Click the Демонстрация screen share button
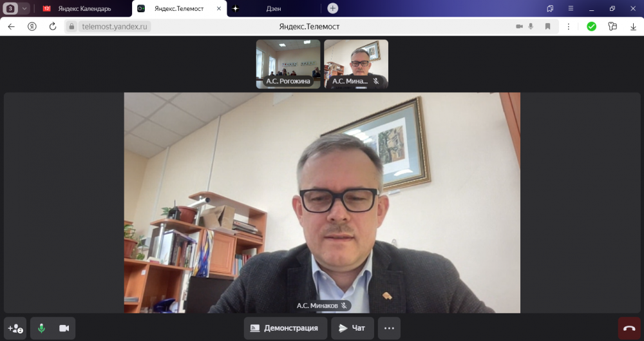 click(x=284, y=328)
